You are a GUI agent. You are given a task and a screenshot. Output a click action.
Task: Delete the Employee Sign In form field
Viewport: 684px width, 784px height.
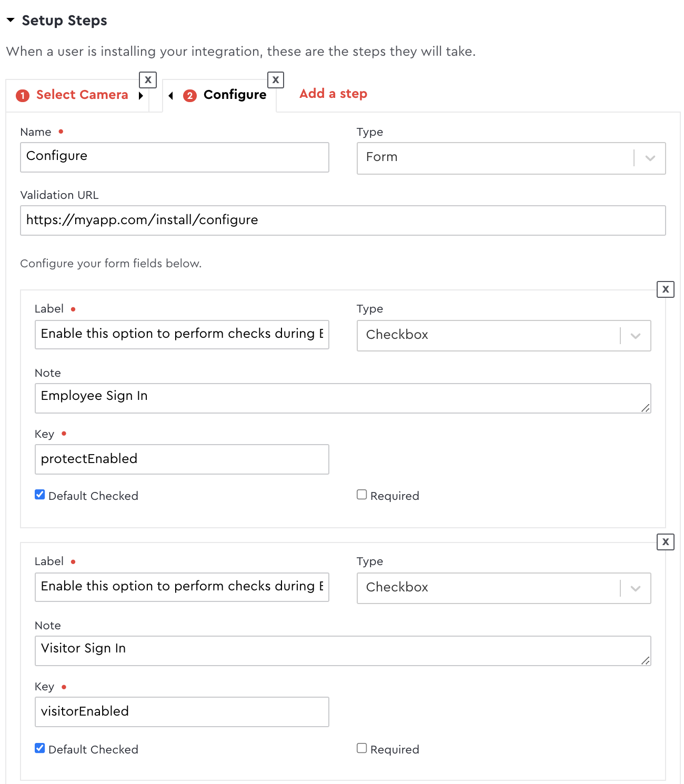click(x=665, y=289)
